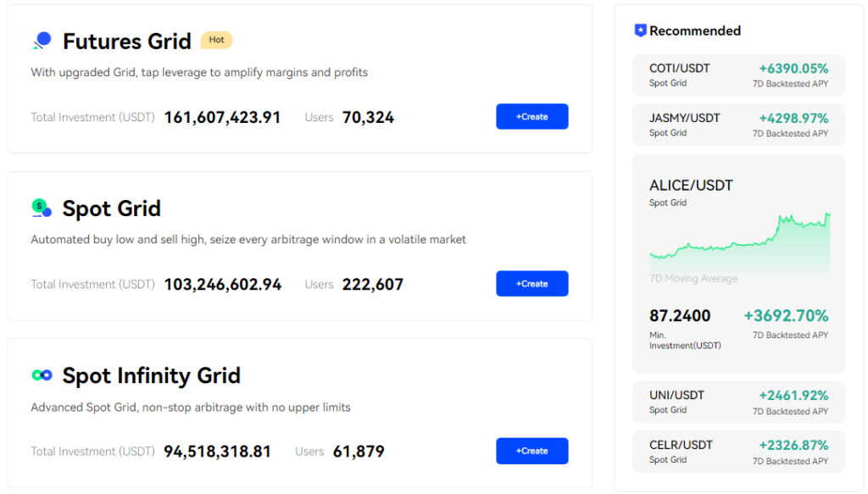The image size is (868, 494).
Task: Open the UNI/USDT Spot Grid entry
Action: (x=737, y=402)
